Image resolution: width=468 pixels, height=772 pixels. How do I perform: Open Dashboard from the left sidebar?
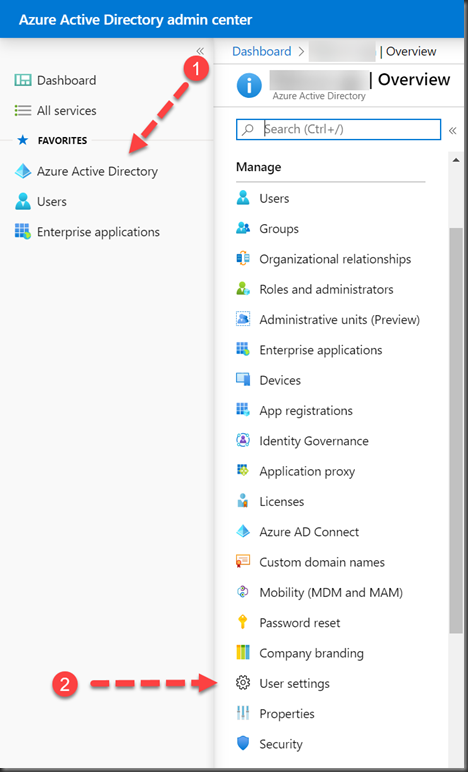66,80
